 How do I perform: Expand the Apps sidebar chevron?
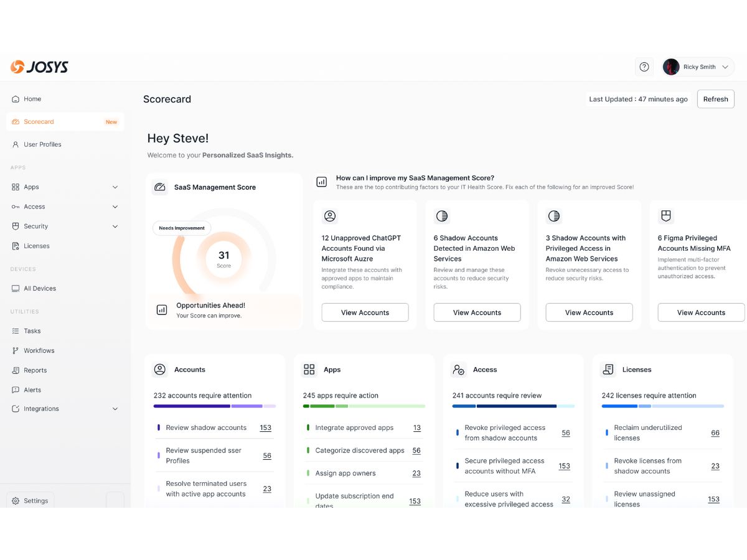click(x=115, y=187)
